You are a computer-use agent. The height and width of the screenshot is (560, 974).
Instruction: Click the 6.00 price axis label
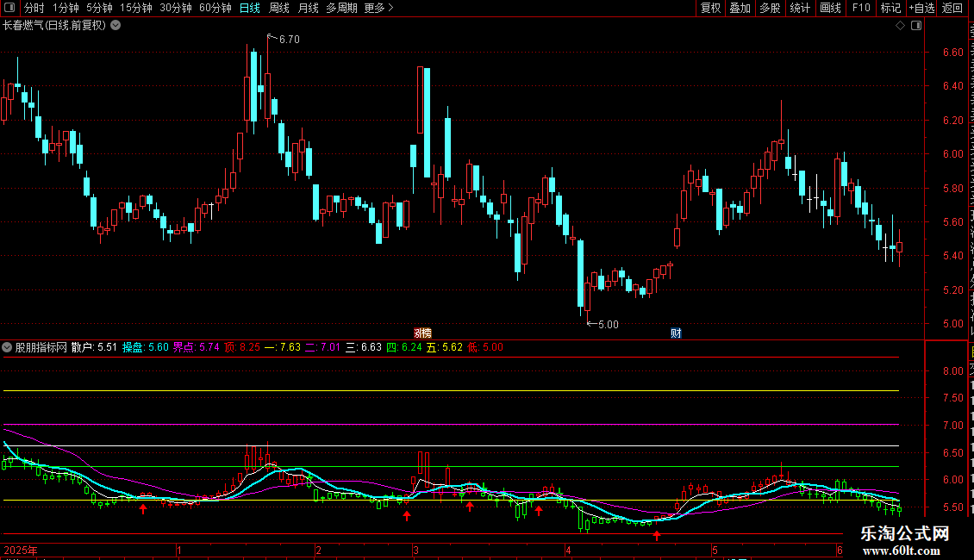tap(952, 154)
